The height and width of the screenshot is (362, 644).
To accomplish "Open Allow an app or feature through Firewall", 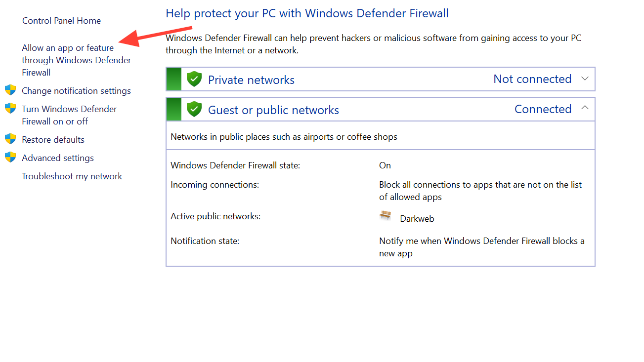I will point(76,60).
